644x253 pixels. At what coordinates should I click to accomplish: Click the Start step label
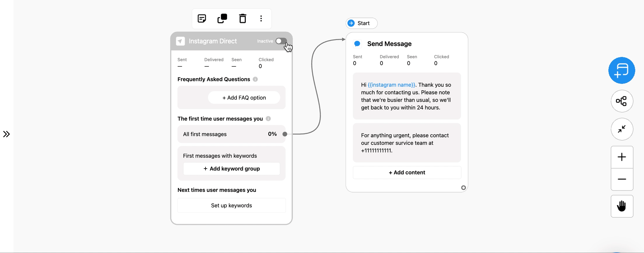click(363, 23)
